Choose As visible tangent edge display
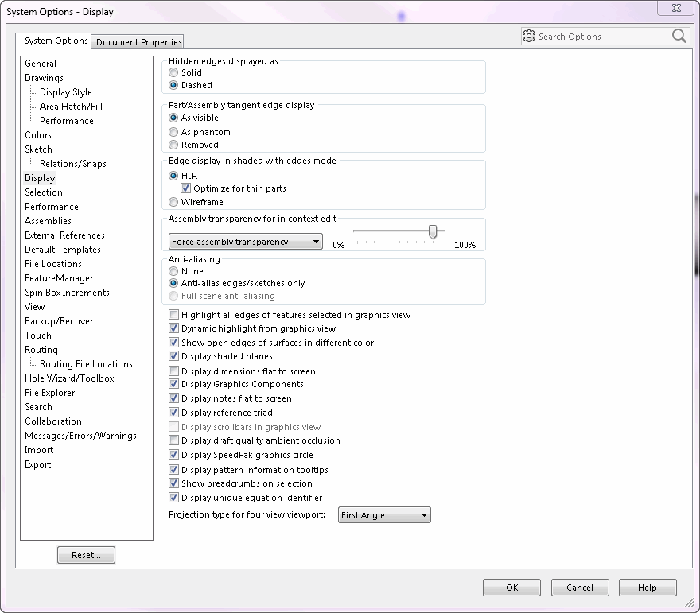 (173, 118)
